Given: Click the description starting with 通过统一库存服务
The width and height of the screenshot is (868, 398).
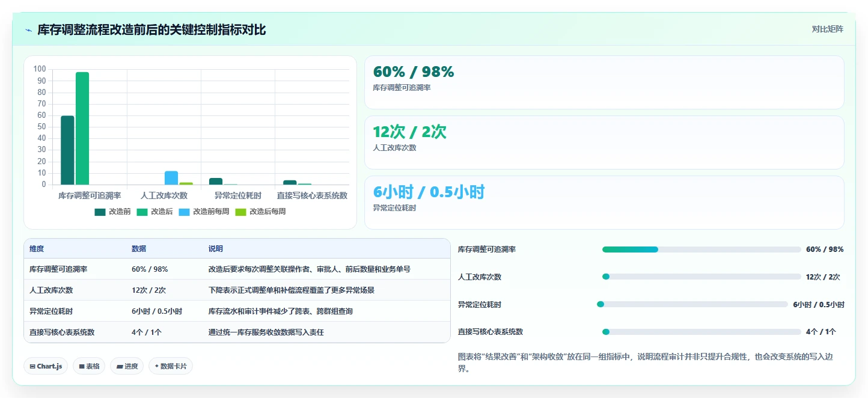Looking at the screenshot, I should (x=266, y=332).
